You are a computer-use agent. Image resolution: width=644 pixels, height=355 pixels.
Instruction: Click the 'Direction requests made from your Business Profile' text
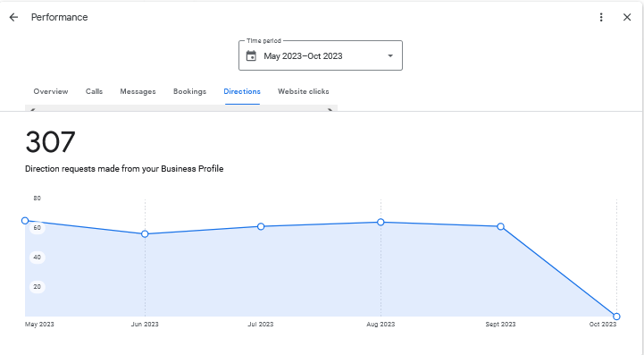124,169
